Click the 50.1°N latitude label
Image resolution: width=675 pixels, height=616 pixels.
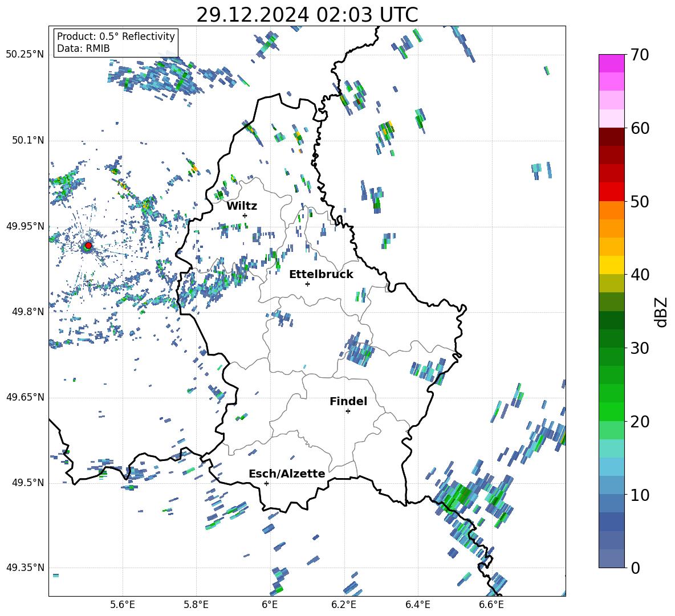tap(28, 140)
